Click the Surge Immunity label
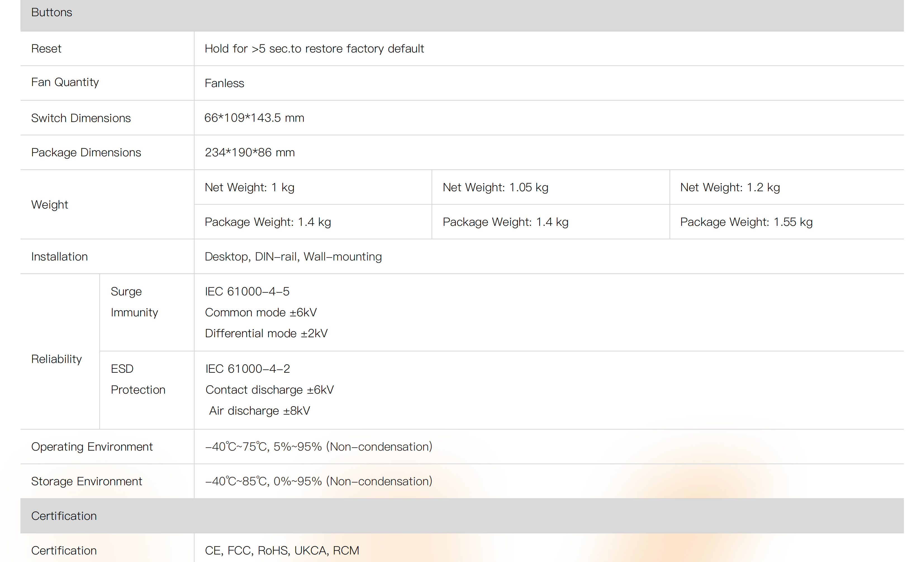Image resolution: width=924 pixels, height=562 pixels. [x=134, y=302]
